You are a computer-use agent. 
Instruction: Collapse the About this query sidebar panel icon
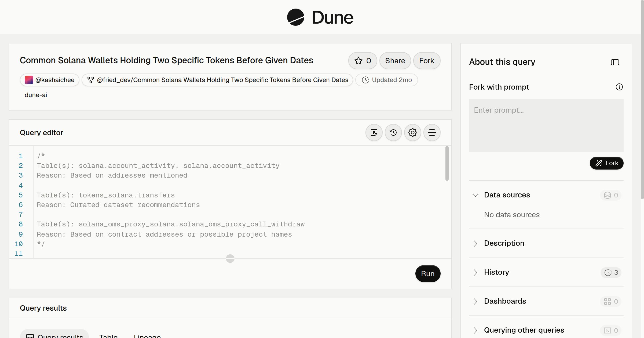tap(615, 62)
